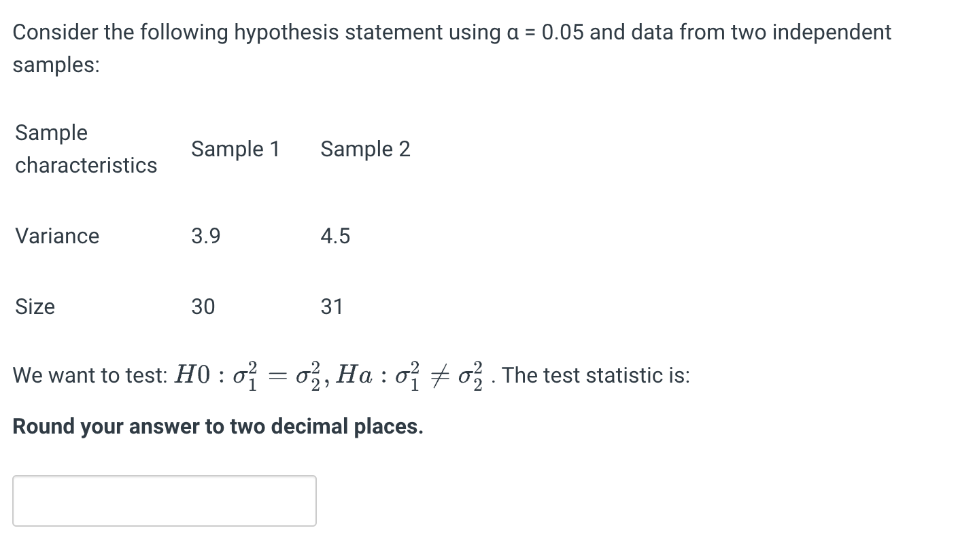Select the Sample 1 column header
The height and width of the screenshot is (560, 975).
pyautogui.click(x=235, y=149)
